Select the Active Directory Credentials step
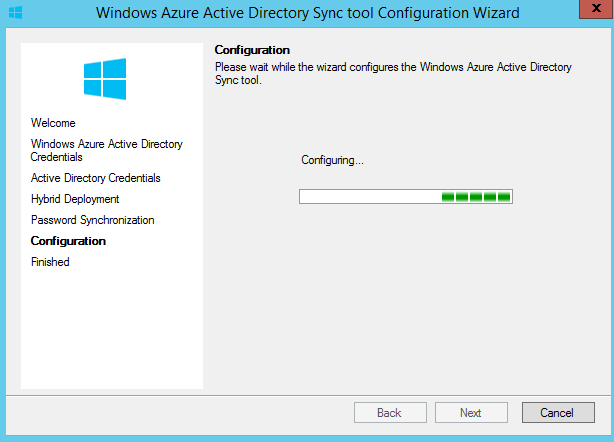Image resolution: width=614 pixels, height=442 pixels. coord(96,178)
